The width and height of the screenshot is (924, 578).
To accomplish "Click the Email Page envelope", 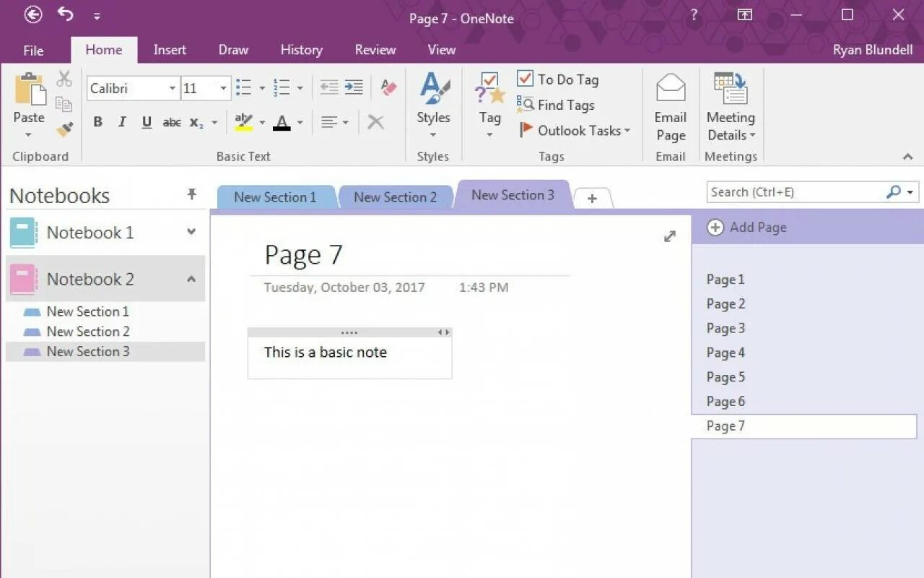I will pyautogui.click(x=671, y=107).
